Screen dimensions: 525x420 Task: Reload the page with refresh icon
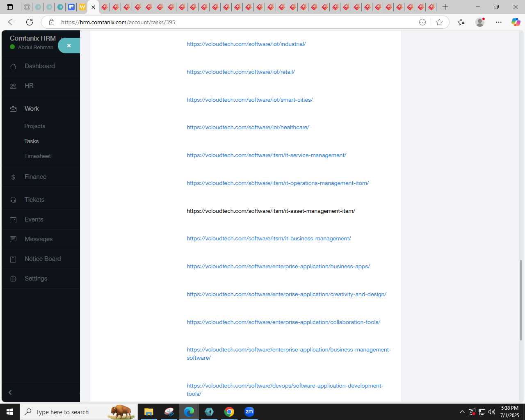[x=30, y=22]
